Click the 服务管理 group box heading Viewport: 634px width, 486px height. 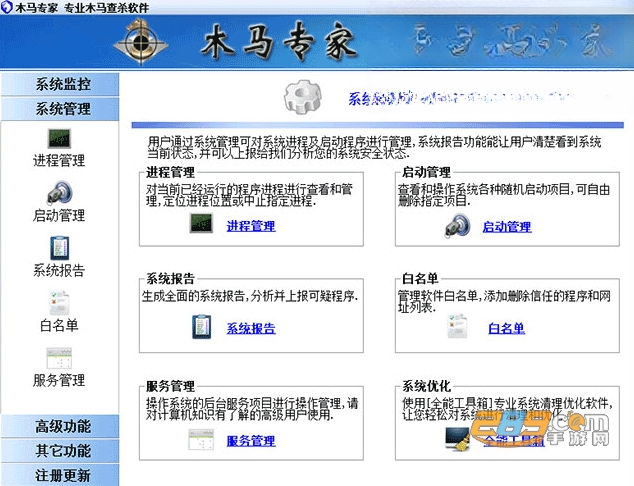tap(170, 387)
